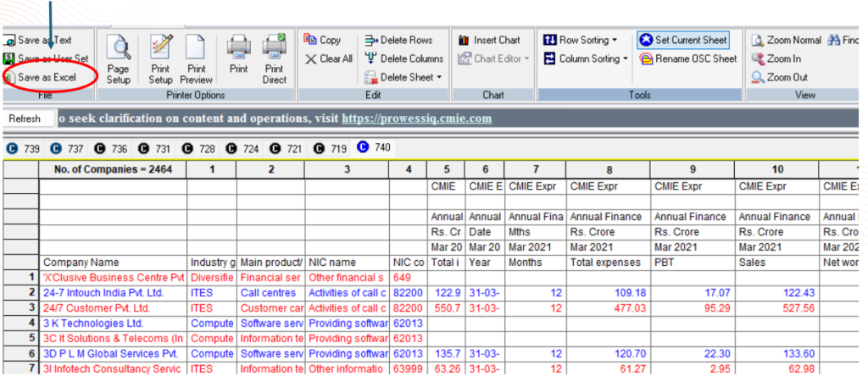Click Zoom In in View group
This screenshot has width=868, height=382.
[x=776, y=59]
